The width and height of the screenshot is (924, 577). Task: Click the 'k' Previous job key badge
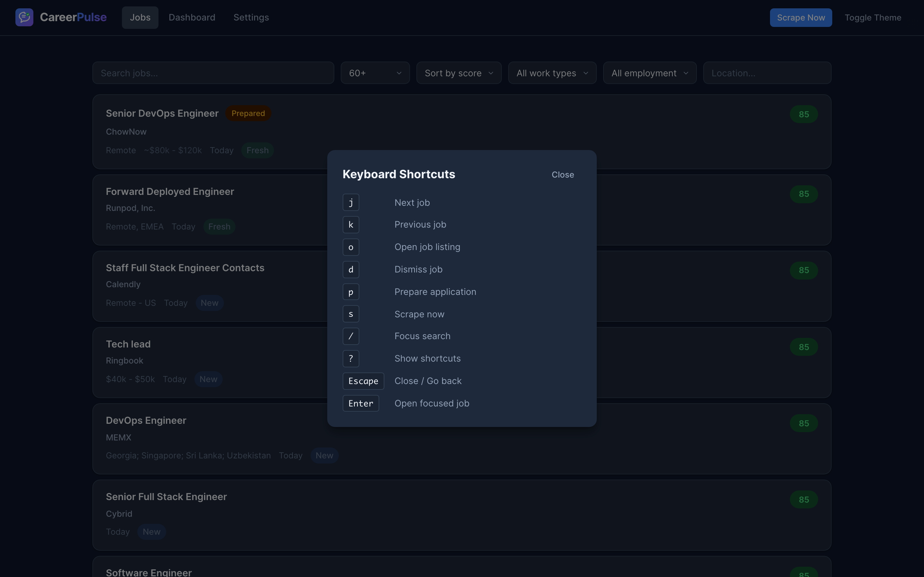(x=350, y=224)
